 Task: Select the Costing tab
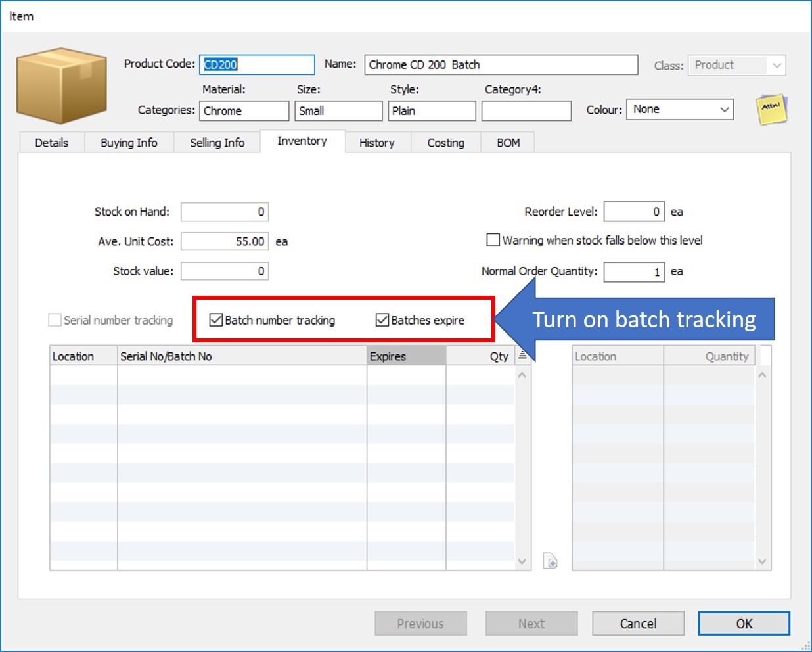click(445, 142)
